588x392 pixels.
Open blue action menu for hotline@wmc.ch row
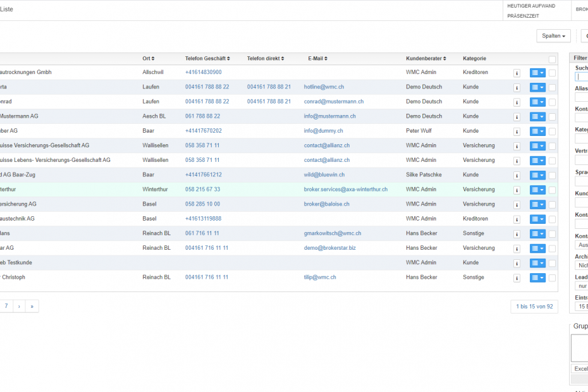537,87
